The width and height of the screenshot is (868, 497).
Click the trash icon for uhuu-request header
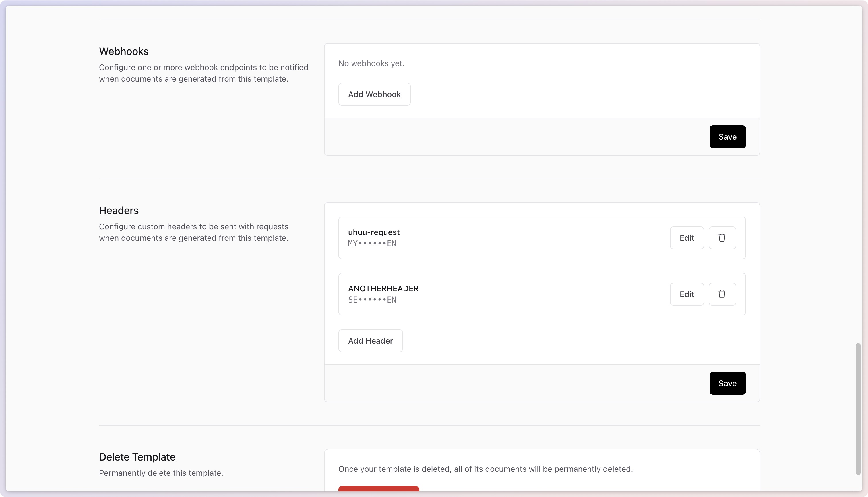722,238
